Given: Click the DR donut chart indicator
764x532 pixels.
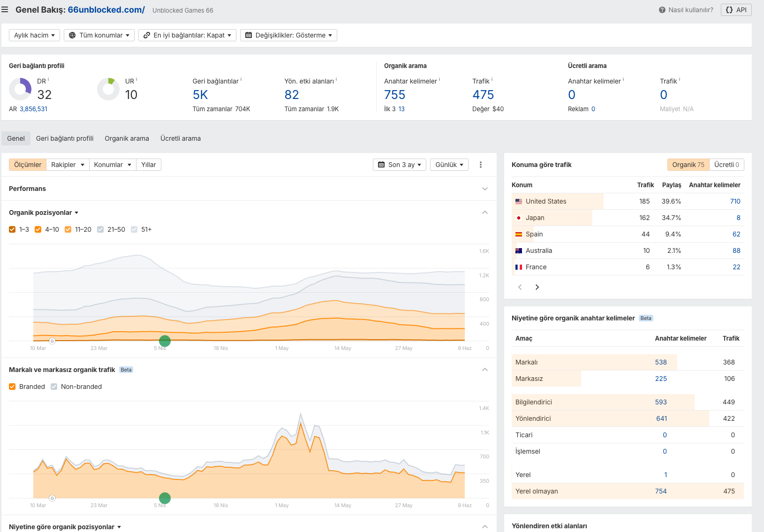Looking at the screenshot, I should [20, 89].
